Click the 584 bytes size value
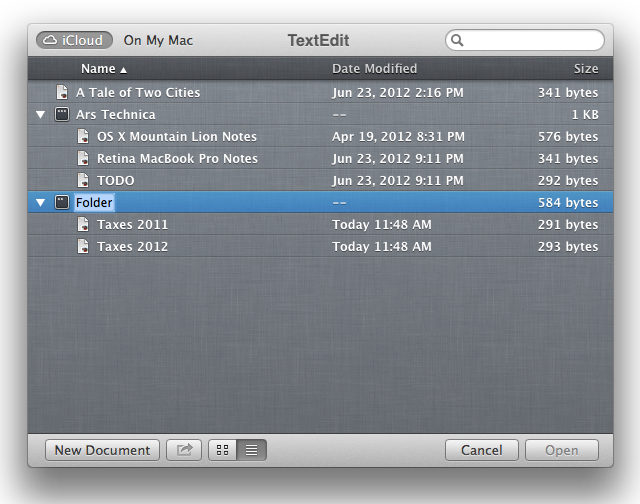The width and height of the screenshot is (640, 504). coord(568,203)
